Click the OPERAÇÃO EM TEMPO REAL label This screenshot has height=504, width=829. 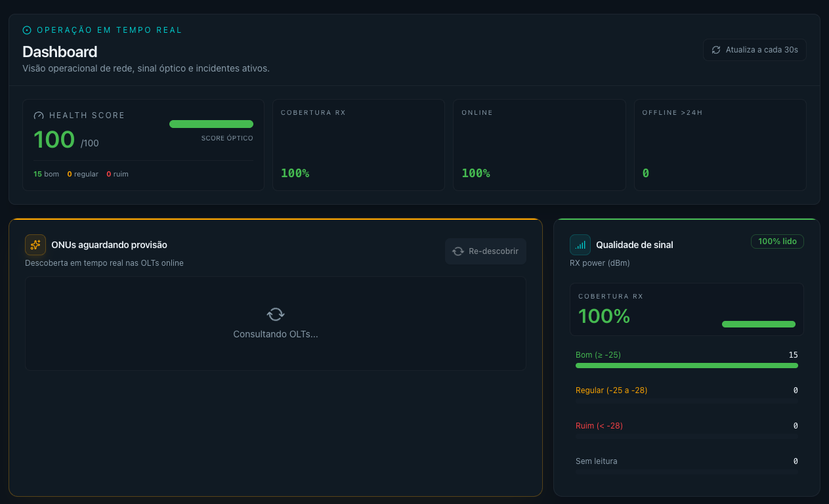coord(109,30)
